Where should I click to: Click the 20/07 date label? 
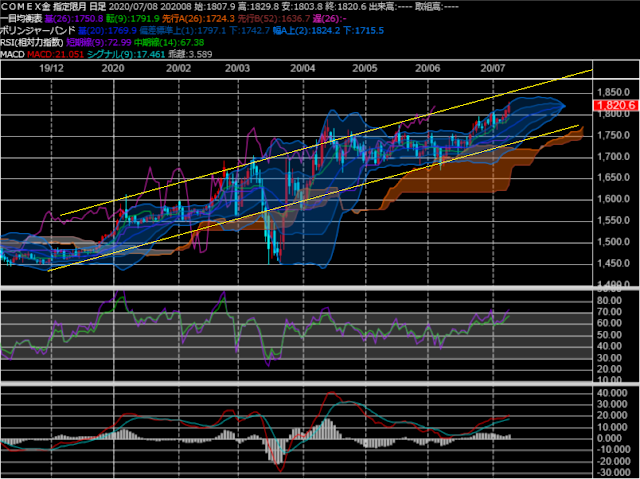493,68
